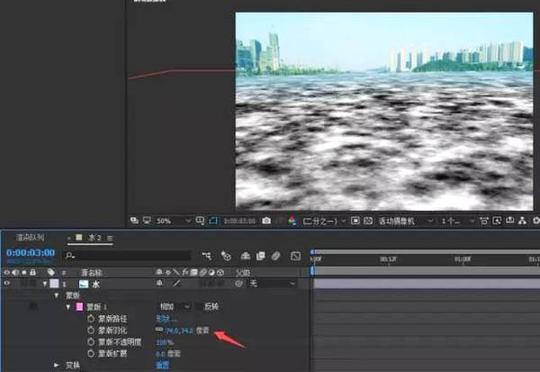Click the monitor icon beside the 50% zoom

(147, 220)
